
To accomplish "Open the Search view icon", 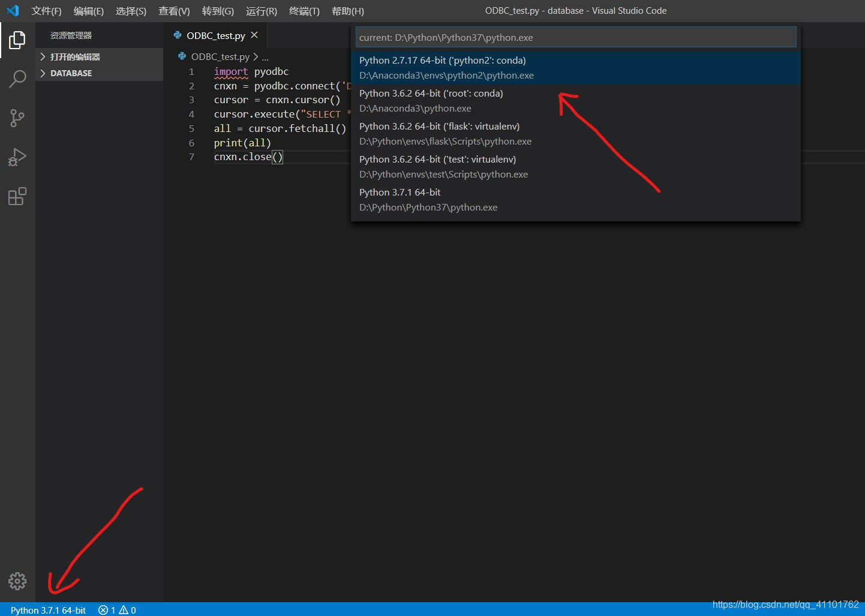I will pyautogui.click(x=17, y=79).
